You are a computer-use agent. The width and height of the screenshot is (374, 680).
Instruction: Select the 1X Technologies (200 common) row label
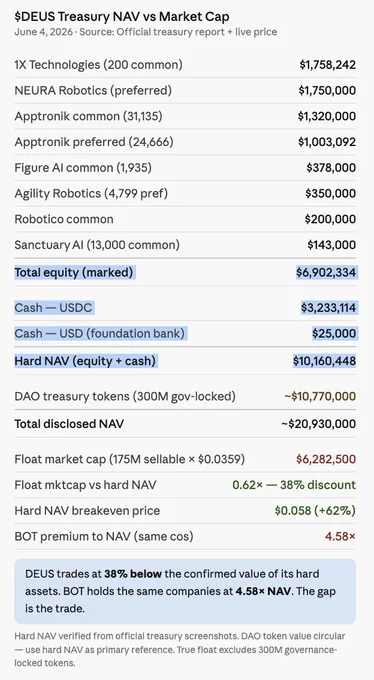click(98, 65)
